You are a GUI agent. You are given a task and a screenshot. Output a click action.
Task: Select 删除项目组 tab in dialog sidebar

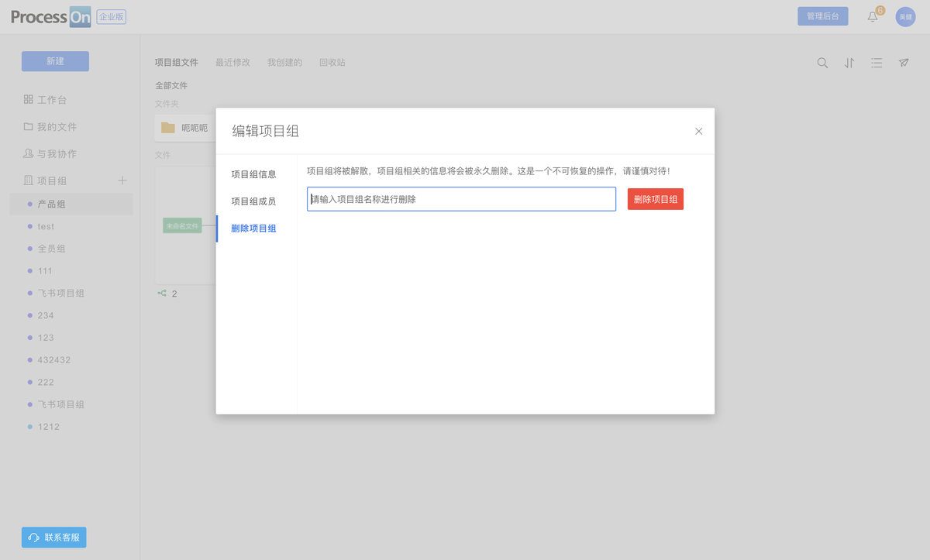[253, 228]
